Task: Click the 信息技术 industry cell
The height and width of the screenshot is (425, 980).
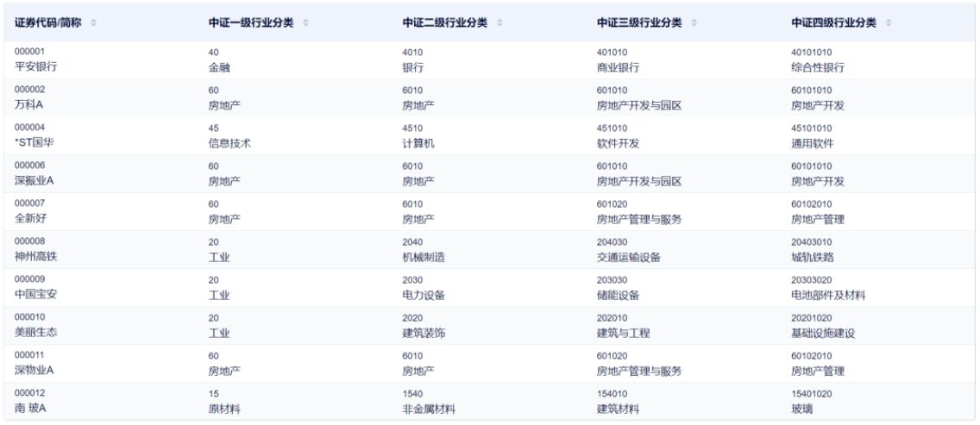Action: point(230,143)
